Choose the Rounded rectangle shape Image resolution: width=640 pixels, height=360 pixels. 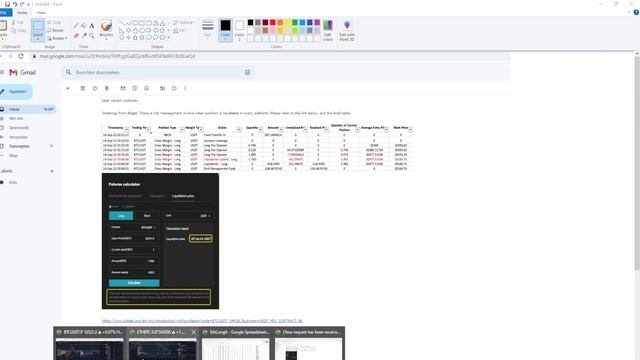pyautogui.click(x=149, y=23)
